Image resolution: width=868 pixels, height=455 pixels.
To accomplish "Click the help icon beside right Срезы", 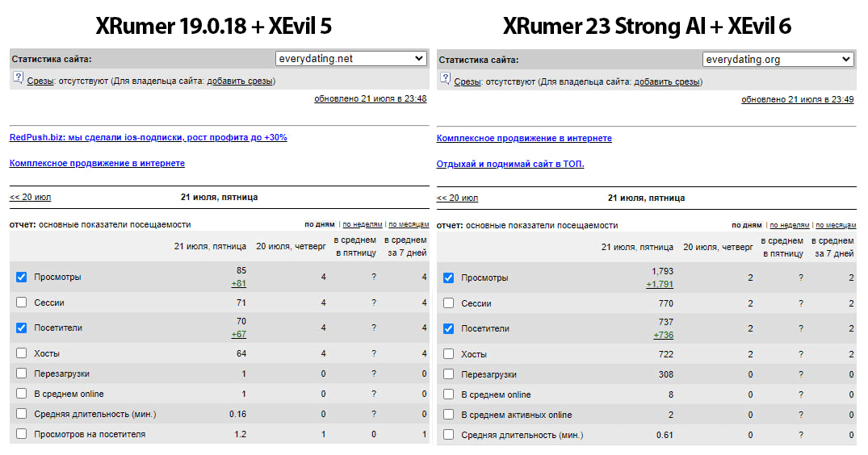I will 445,78.
